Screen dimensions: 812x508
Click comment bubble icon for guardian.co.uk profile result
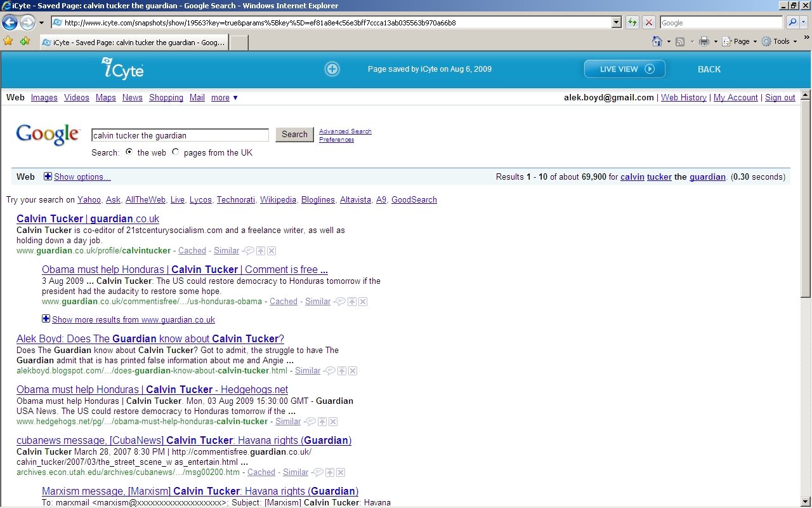(x=250, y=251)
